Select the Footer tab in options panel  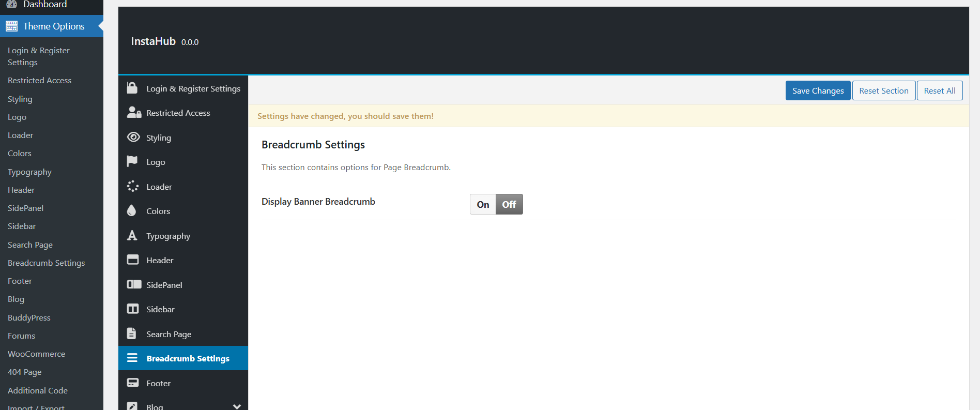point(158,383)
